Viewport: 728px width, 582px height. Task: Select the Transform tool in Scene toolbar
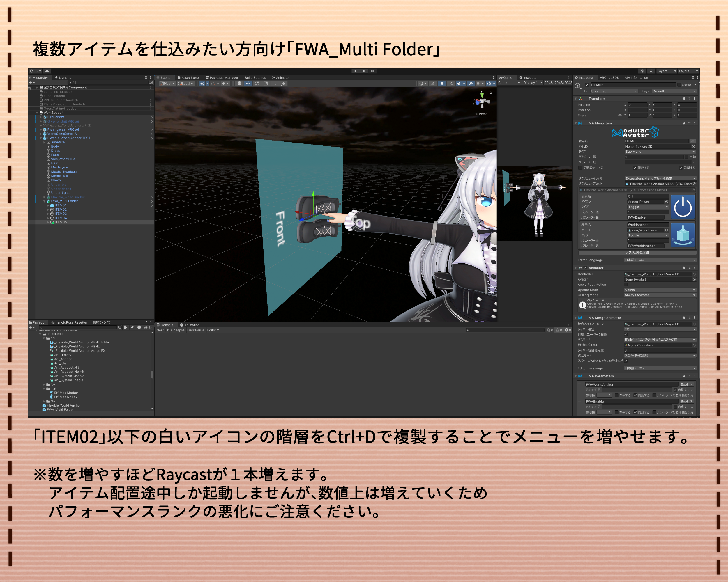tap(283, 83)
